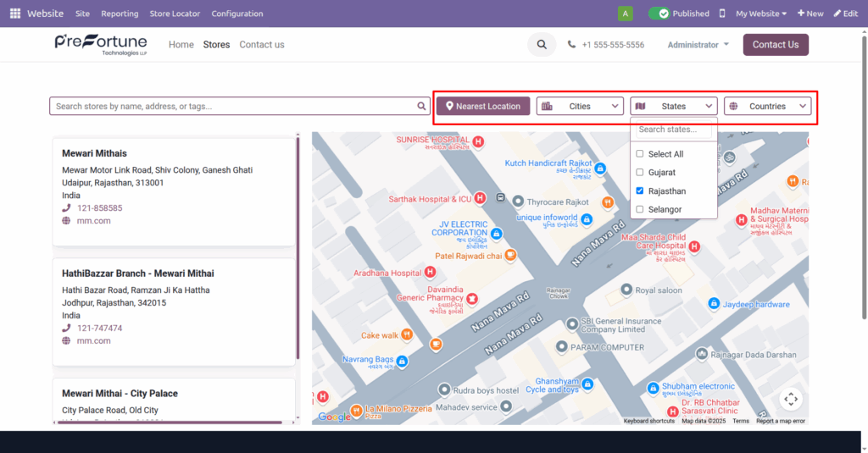
Task: Open the Configuration menu
Action: coord(237,14)
